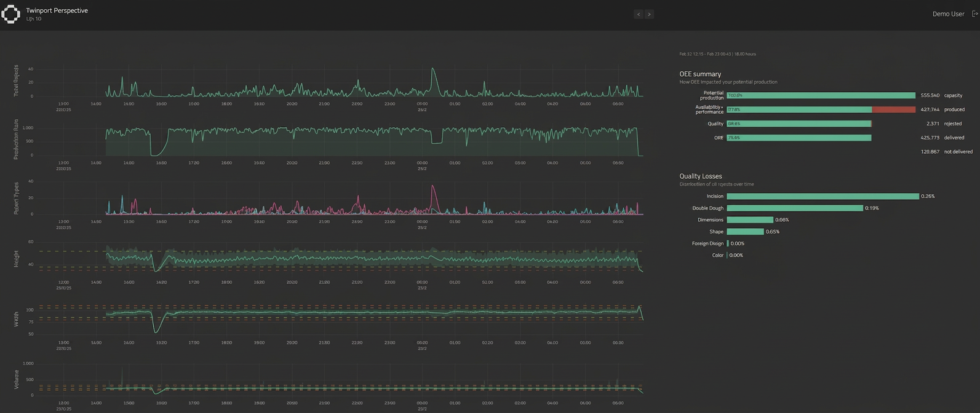Click the Double Dough bar
Screen dimensions: 980x413
[795, 208]
